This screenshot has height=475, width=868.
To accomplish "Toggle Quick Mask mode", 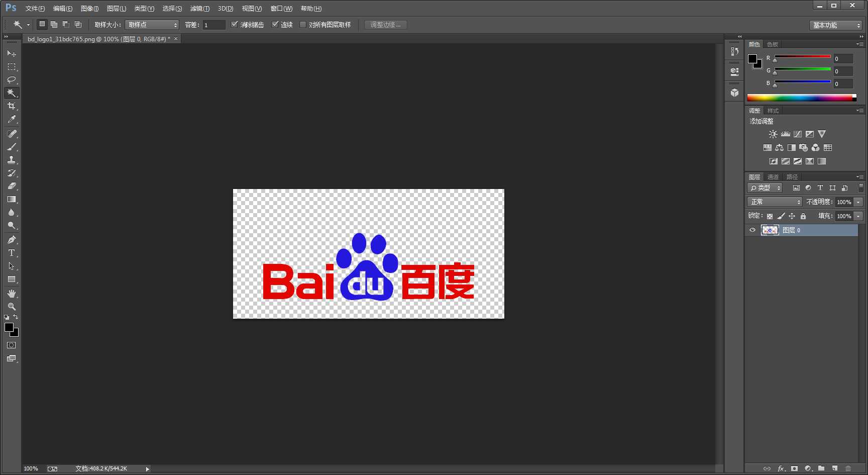I will pyautogui.click(x=12, y=345).
